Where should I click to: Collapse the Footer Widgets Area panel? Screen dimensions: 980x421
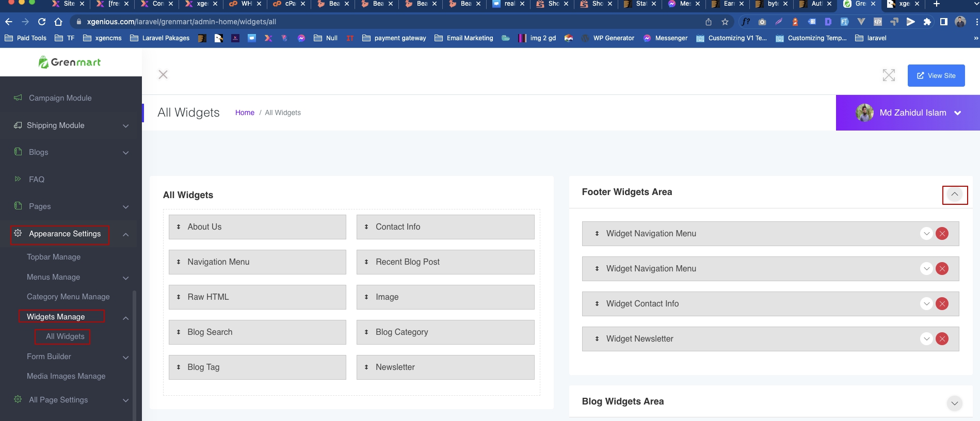[955, 195]
